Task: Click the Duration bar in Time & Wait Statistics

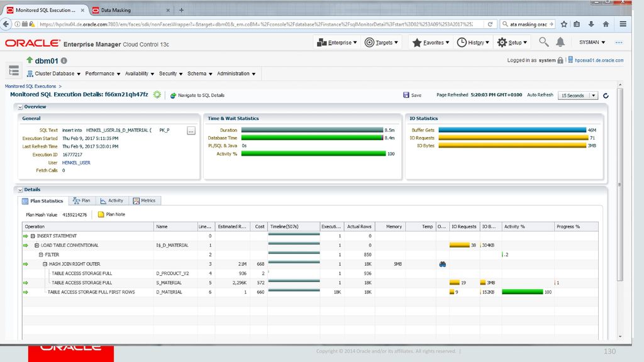Action: pyautogui.click(x=312, y=130)
